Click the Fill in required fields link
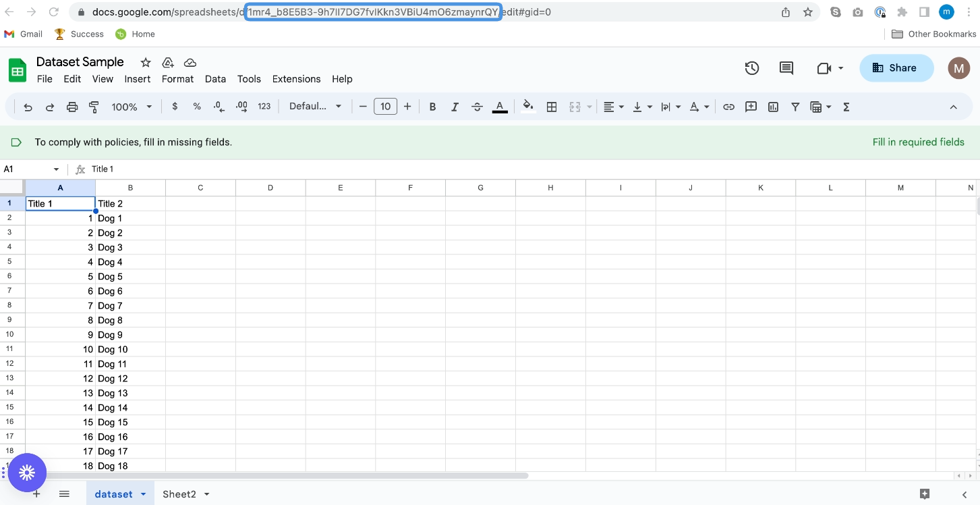 pyautogui.click(x=919, y=142)
